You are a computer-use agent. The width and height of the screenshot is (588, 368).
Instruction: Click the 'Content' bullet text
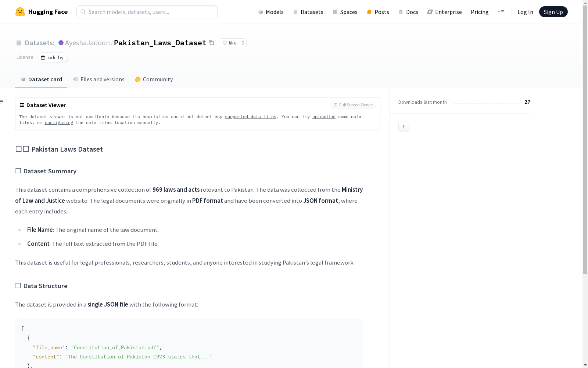(38, 244)
